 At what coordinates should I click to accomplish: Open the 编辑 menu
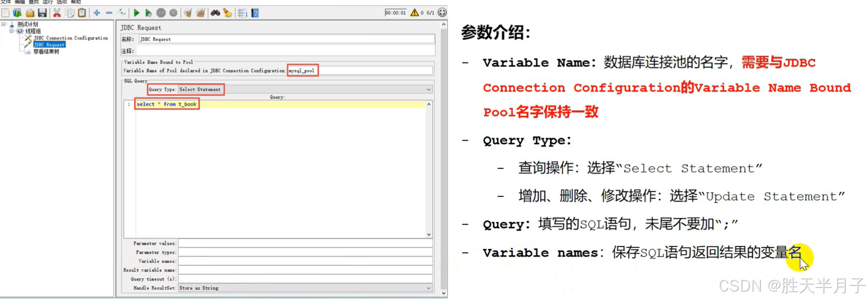tap(19, 2)
